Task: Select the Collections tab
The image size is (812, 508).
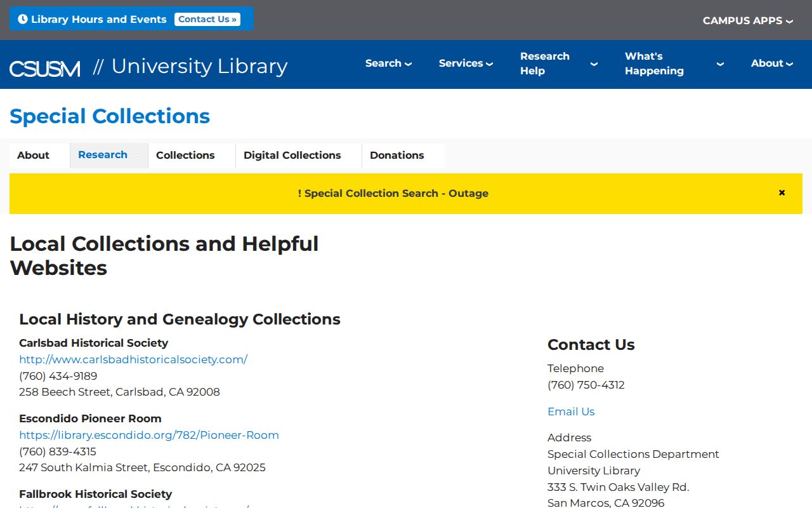Action: (x=192, y=156)
